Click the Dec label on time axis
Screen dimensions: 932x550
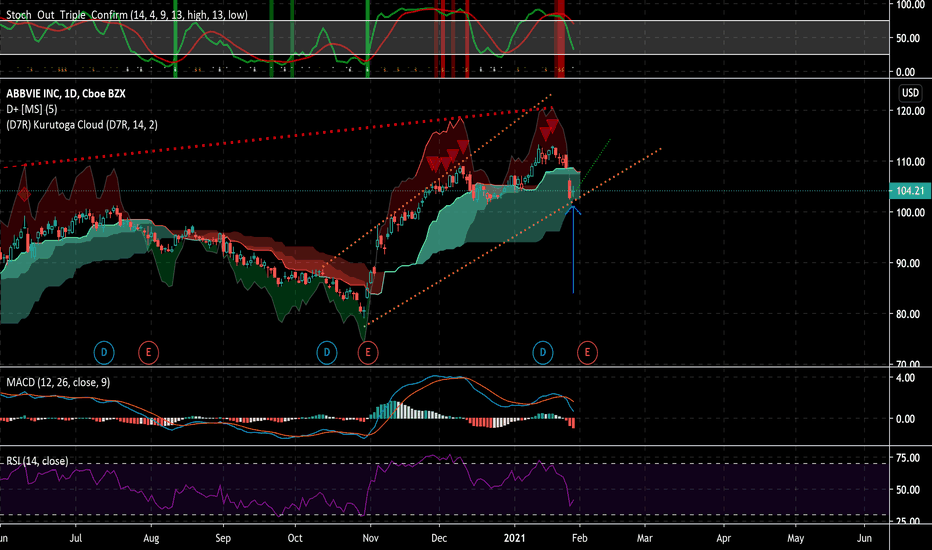pos(439,538)
